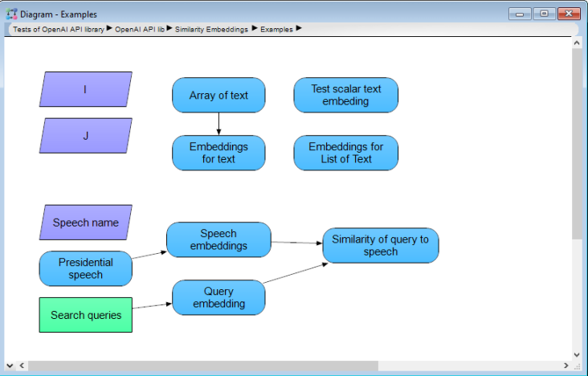Viewport: 588px width, 376px height.
Task: Go to Tests of OpenAI API library breadcrumb
Action: coord(59,29)
